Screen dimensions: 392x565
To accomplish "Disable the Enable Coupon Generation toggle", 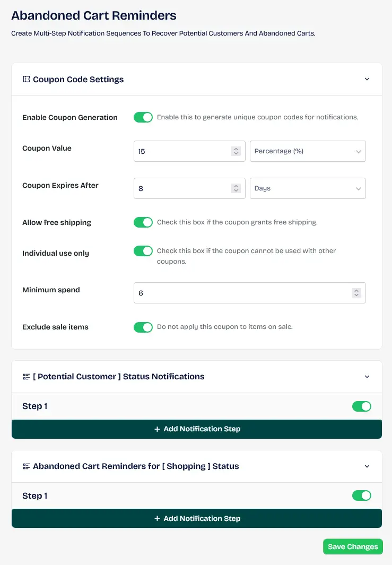I will [143, 117].
